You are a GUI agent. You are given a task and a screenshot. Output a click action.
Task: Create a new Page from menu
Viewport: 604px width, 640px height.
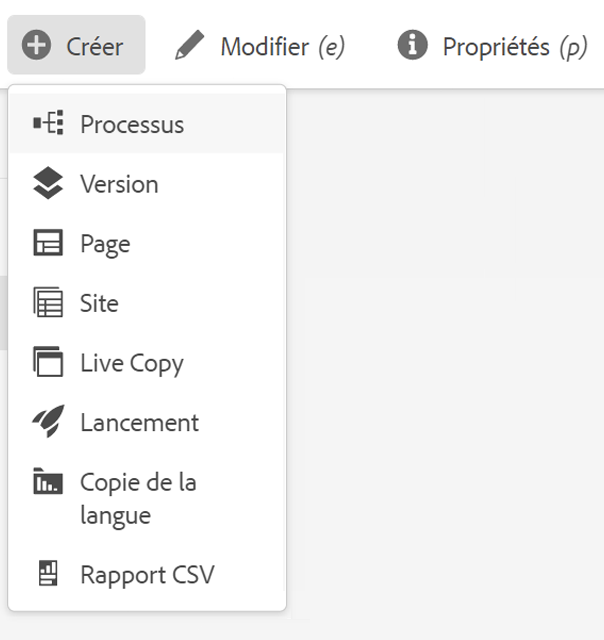pos(105,244)
